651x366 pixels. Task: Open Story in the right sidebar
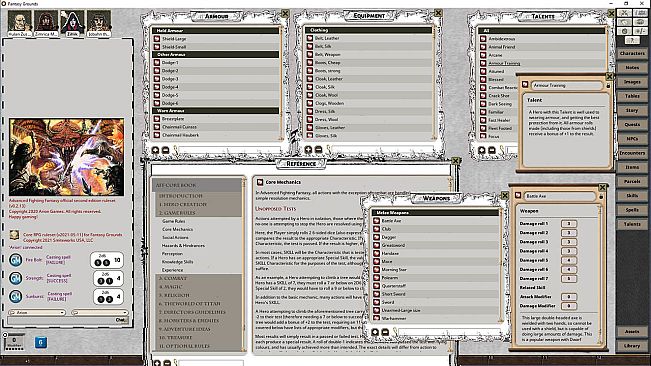click(632, 110)
